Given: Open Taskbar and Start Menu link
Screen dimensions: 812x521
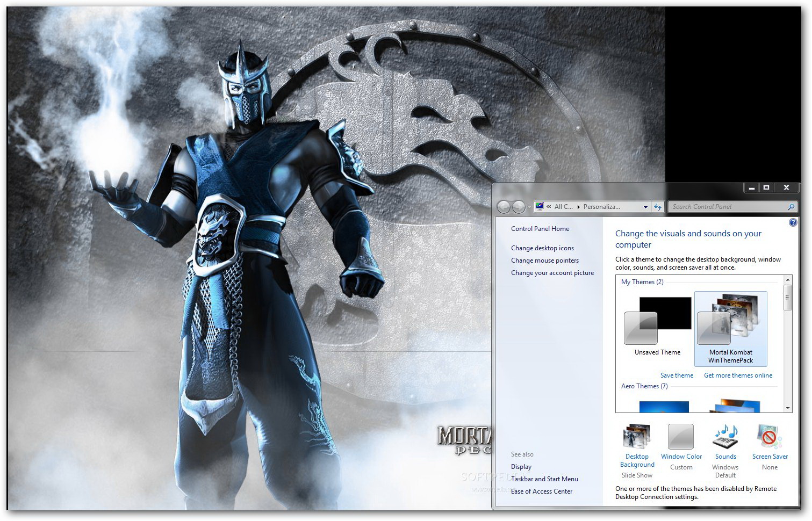Looking at the screenshot, I should coord(544,479).
